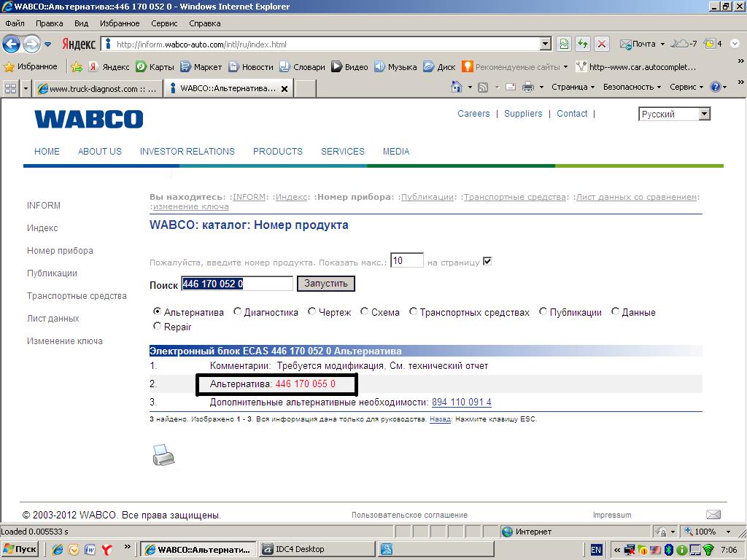Select the Публикации radio button
The width and height of the screenshot is (747, 560).
[x=543, y=311]
